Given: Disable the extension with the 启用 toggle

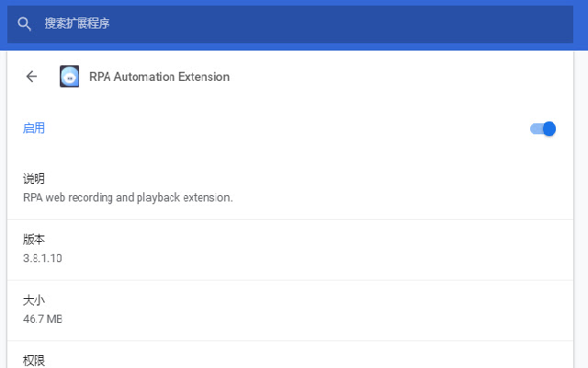Looking at the screenshot, I should click(543, 129).
